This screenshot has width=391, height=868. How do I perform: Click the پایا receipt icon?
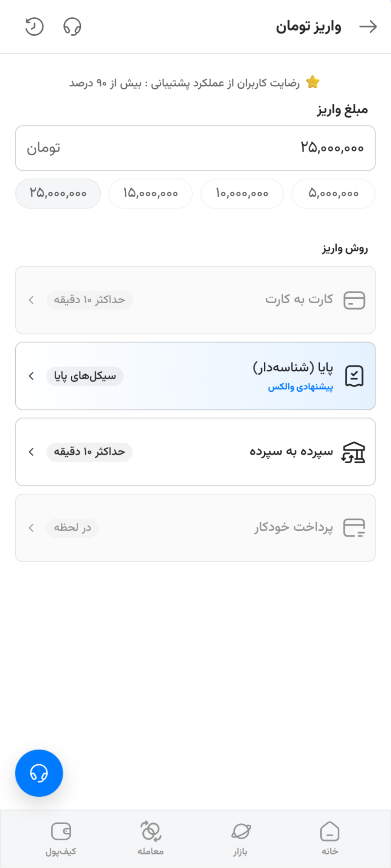(x=354, y=376)
